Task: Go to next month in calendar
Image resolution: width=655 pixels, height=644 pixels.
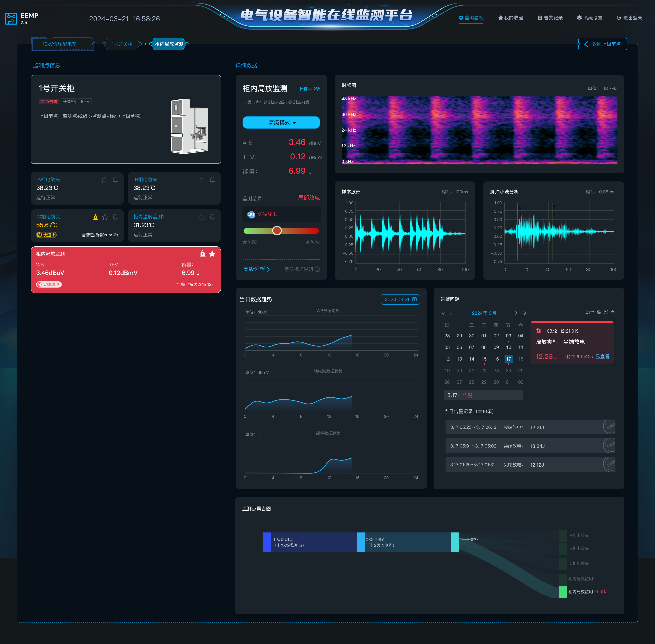Action: 516,313
